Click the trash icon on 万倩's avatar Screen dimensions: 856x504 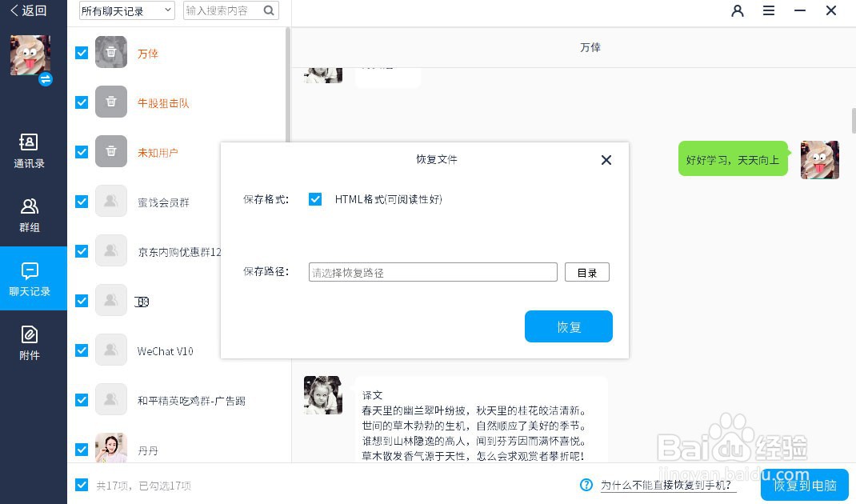(x=111, y=52)
